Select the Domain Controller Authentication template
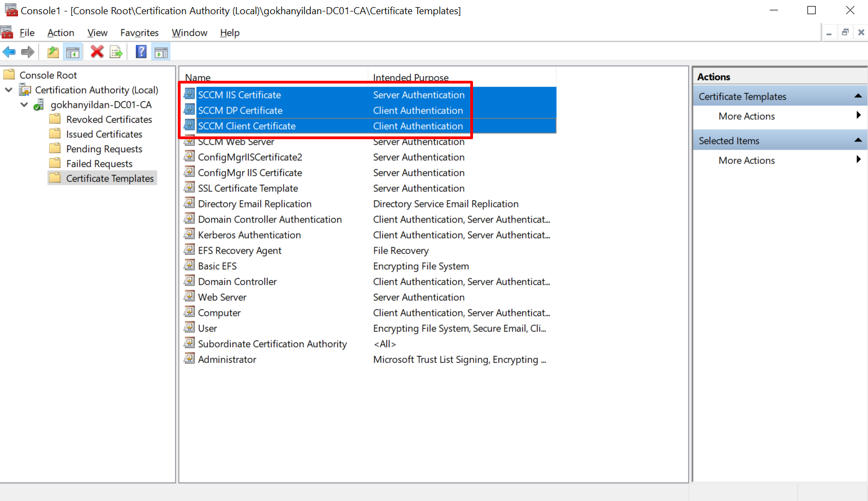Viewport: 868px width, 501px height. click(x=270, y=219)
